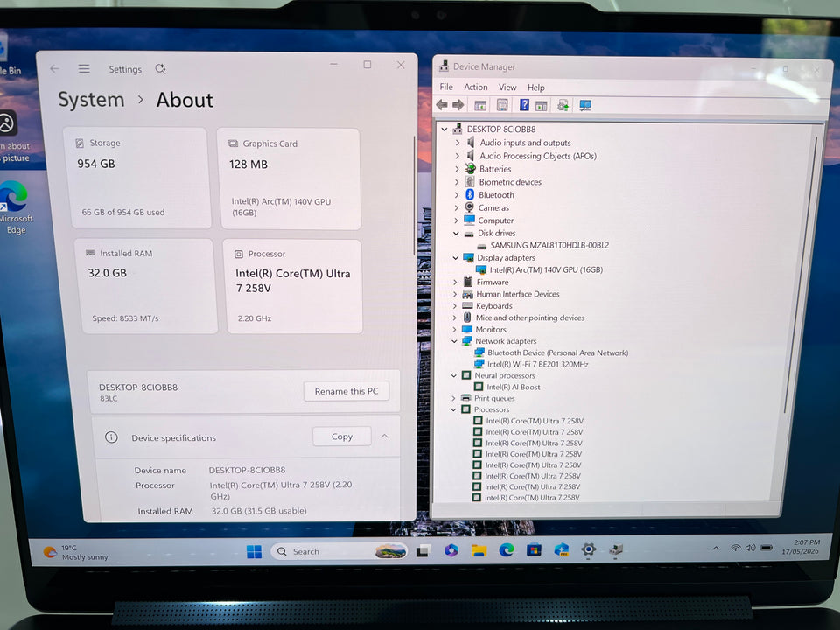Open Microsoft Store from the taskbar
840x630 pixels.
point(534,549)
